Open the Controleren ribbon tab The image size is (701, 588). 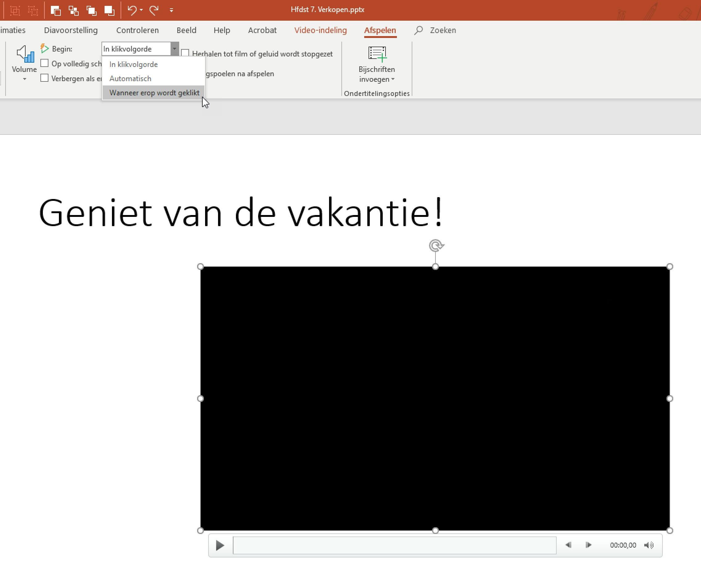(137, 30)
